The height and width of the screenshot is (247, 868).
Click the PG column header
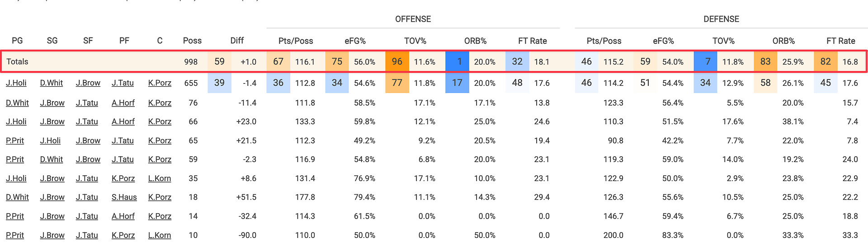point(17,41)
